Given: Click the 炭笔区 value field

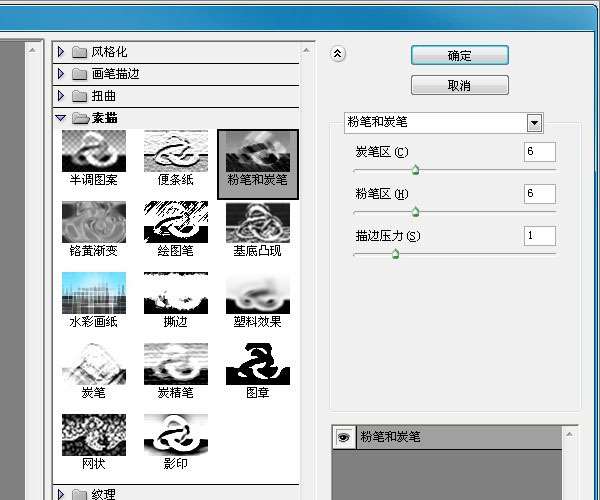Looking at the screenshot, I should coord(540,152).
